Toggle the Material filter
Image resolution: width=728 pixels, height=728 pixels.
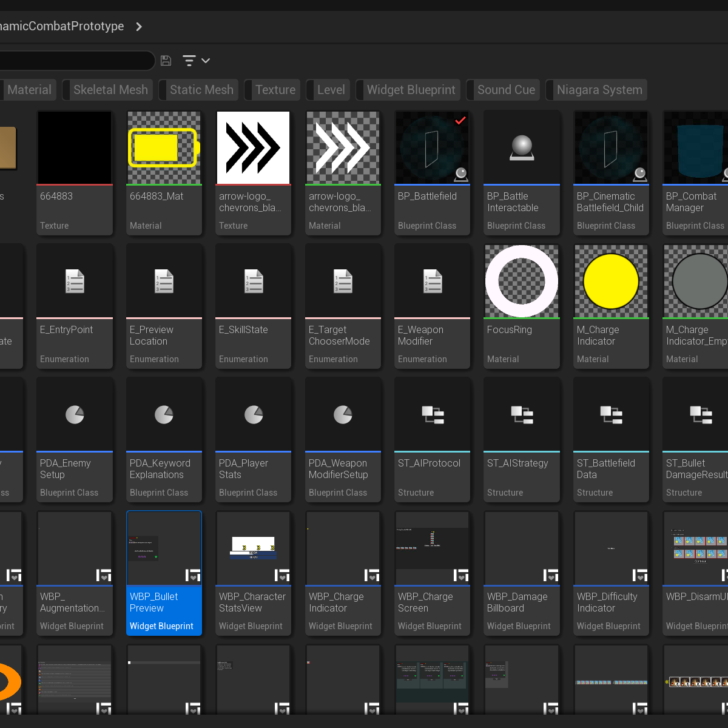29,90
